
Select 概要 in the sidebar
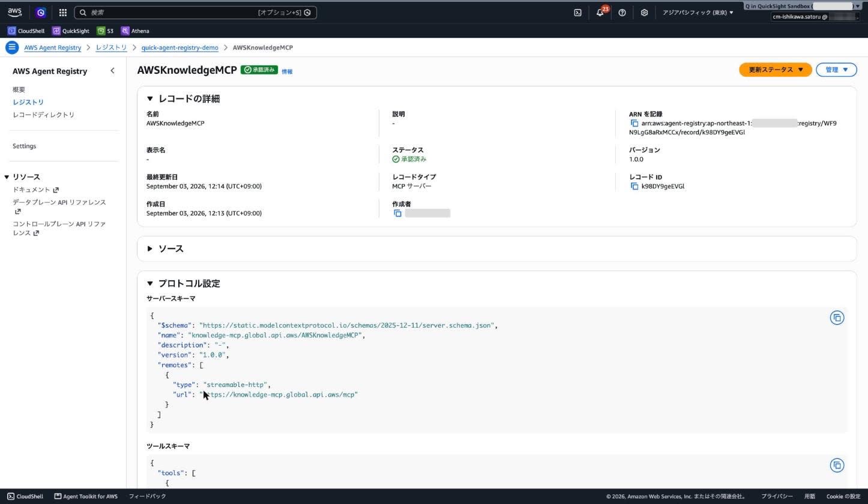coord(19,89)
